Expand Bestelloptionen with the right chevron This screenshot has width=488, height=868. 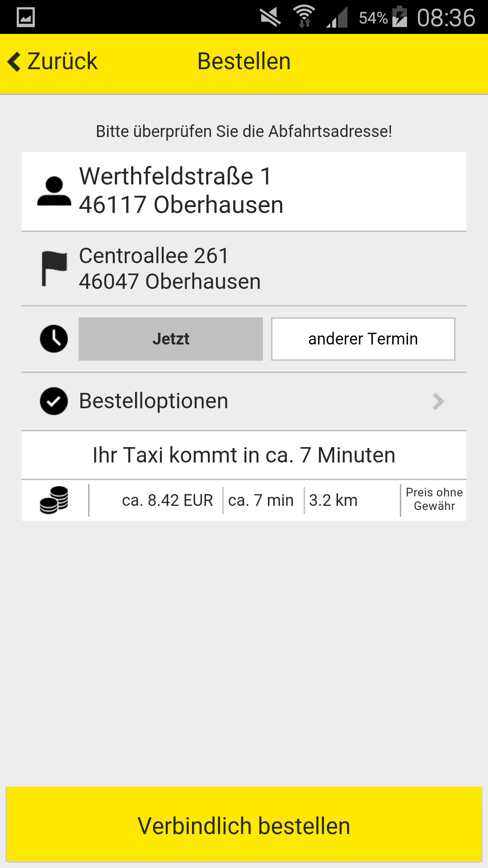(x=438, y=401)
